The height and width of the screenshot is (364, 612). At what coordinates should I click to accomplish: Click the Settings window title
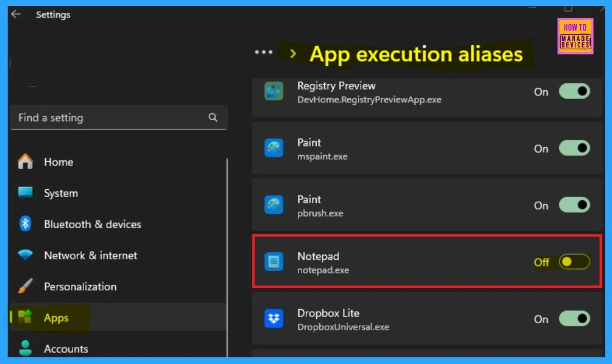click(x=53, y=15)
